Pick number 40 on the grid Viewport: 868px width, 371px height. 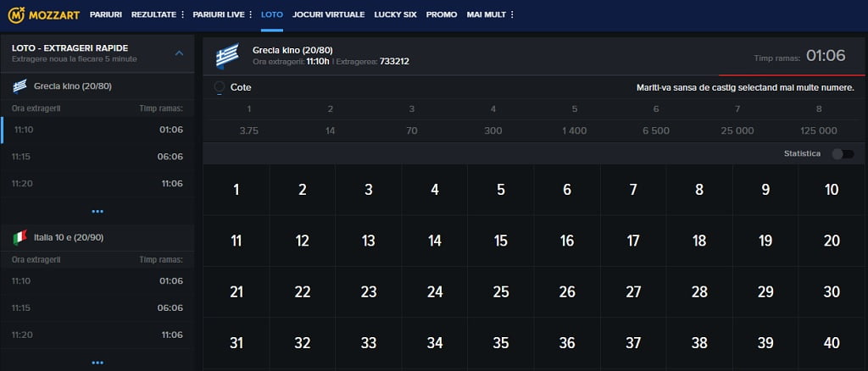pos(832,343)
